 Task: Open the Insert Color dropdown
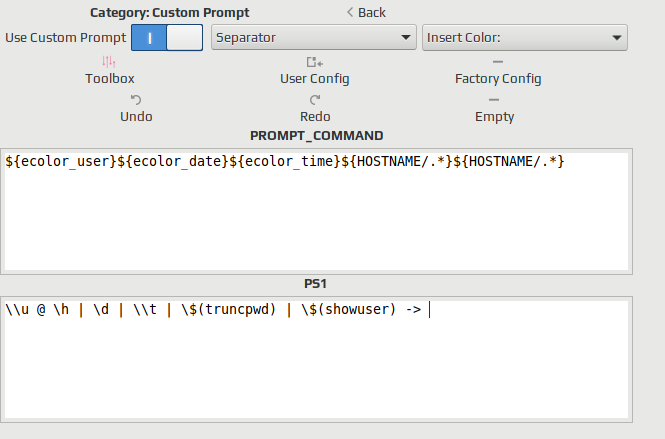[x=525, y=37]
